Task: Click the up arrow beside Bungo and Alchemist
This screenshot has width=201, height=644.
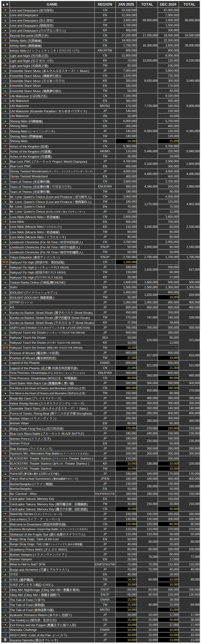Action: point(5,569)
